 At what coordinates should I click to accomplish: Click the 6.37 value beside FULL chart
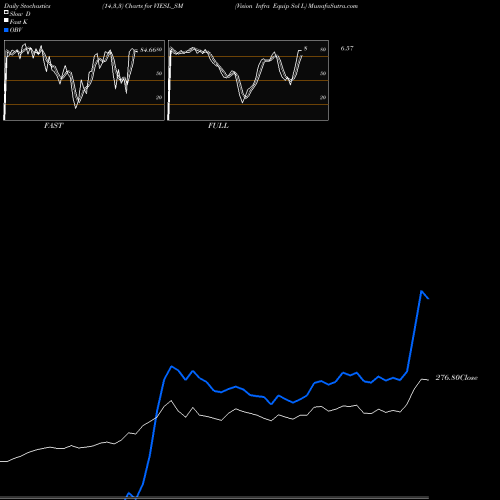tap(347, 48)
